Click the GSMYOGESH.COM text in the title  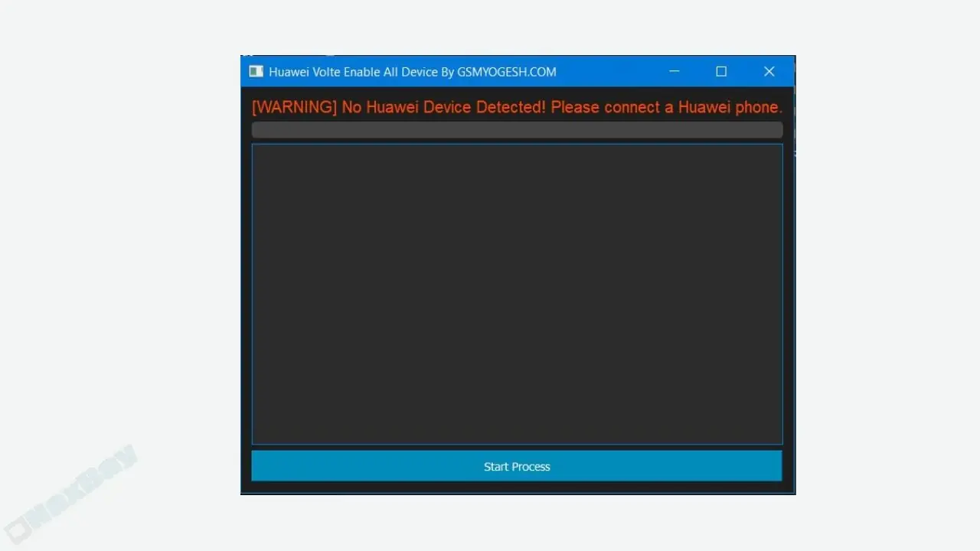click(507, 72)
